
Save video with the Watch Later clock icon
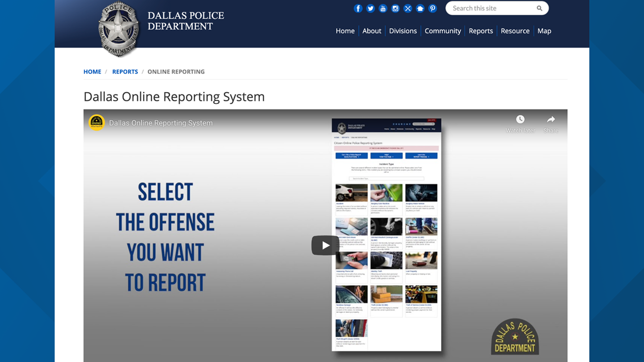click(x=520, y=119)
